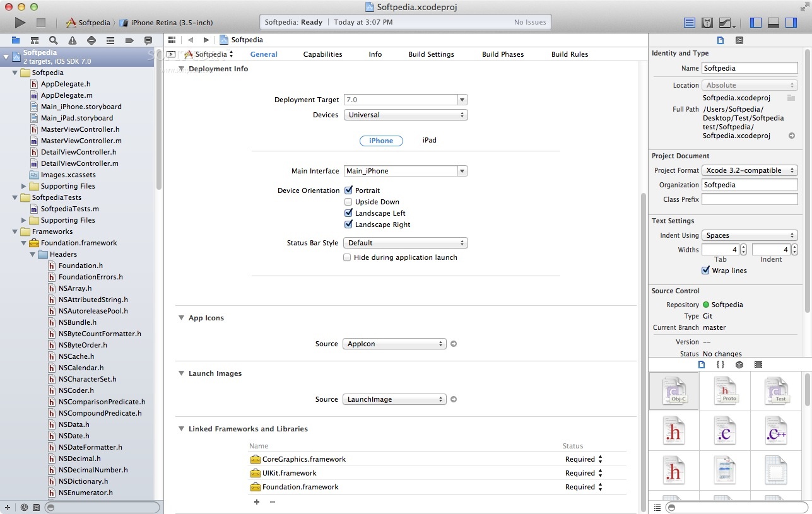
Task: Reveal the project path in Finder
Action: pos(792,136)
